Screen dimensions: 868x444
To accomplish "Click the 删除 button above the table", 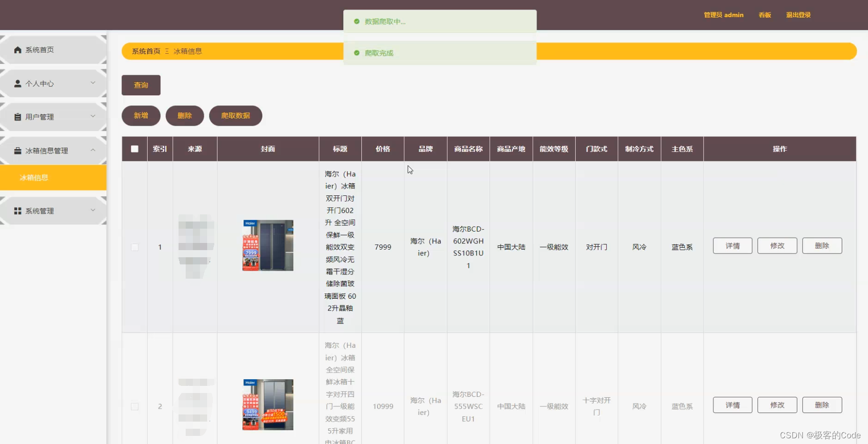I will [185, 116].
